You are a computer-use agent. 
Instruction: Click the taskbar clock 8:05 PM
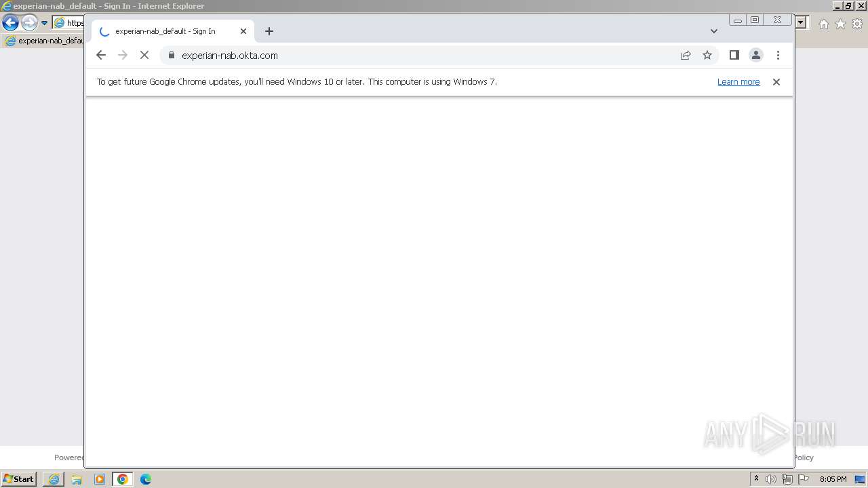(833, 479)
